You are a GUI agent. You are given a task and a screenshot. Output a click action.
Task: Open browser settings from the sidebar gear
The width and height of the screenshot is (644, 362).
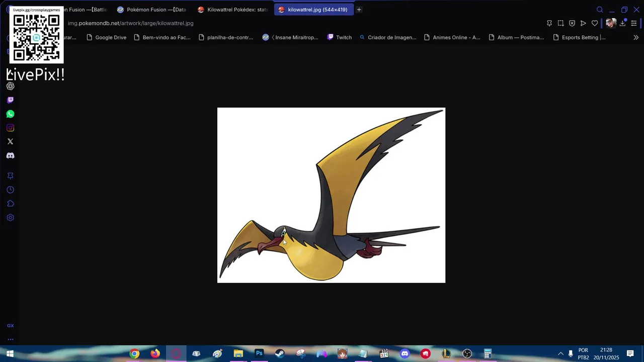coord(10,218)
